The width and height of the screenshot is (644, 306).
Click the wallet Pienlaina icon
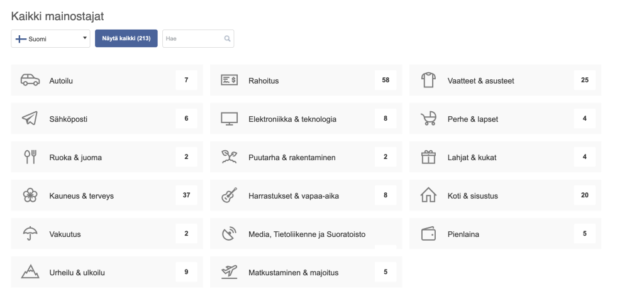[x=428, y=234]
